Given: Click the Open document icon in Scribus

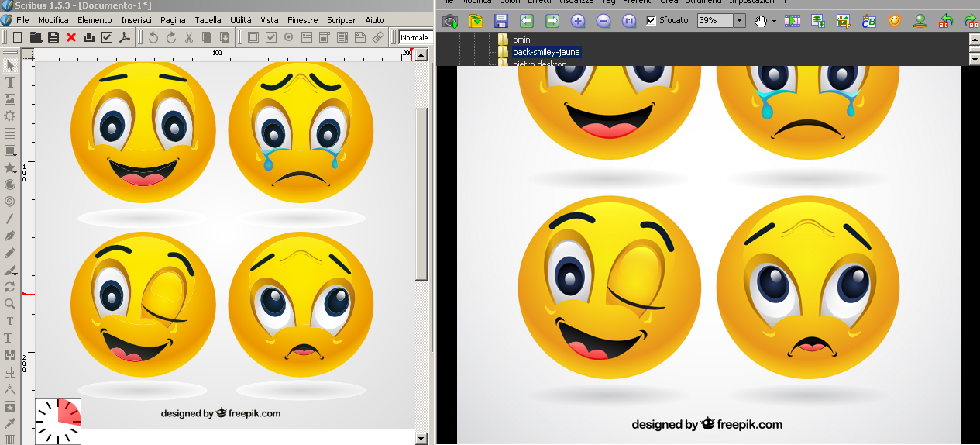Looking at the screenshot, I should (x=36, y=36).
